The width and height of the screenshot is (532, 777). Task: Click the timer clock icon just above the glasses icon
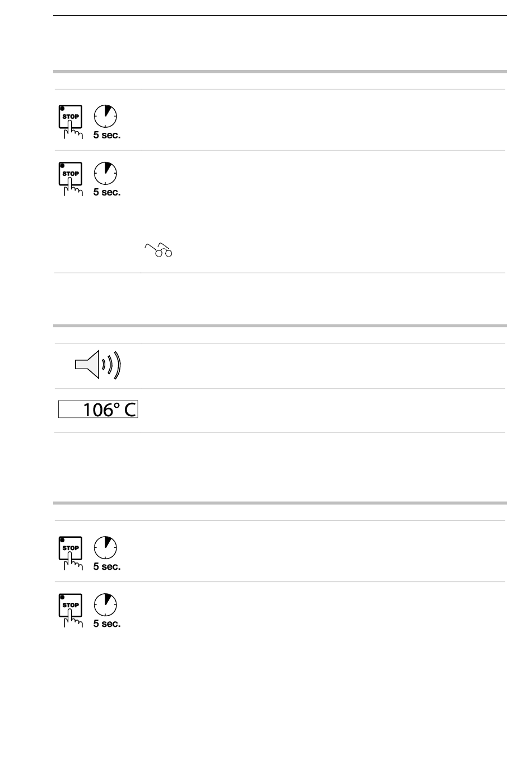(x=105, y=173)
